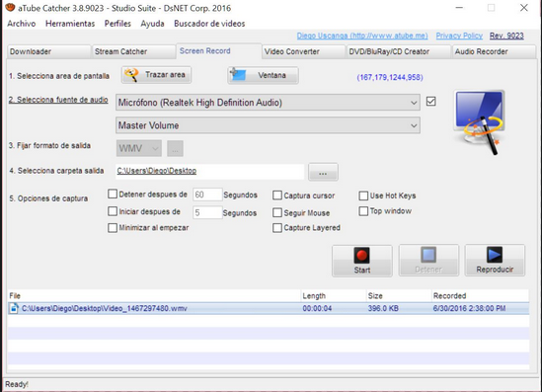The height and width of the screenshot is (392, 542).
Task: Click the File column header
Action: click(x=154, y=296)
